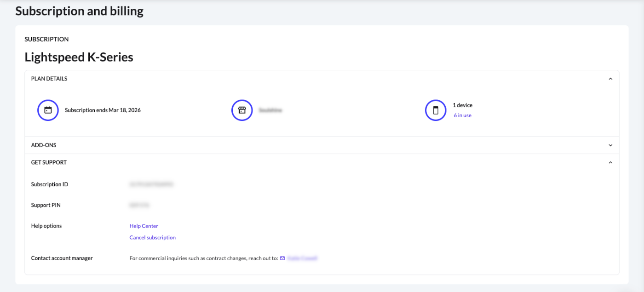Click the 1 device text
The height and width of the screenshot is (292, 644).
(462, 105)
